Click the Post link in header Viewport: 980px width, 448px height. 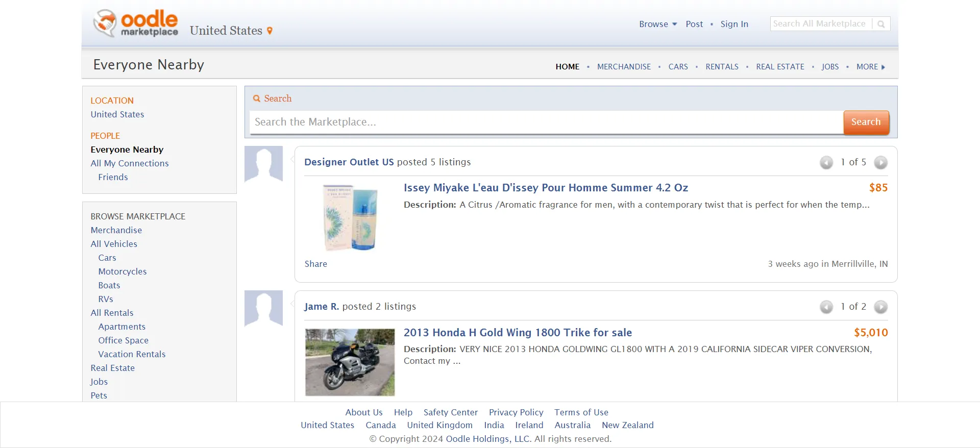(x=694, y=24)
